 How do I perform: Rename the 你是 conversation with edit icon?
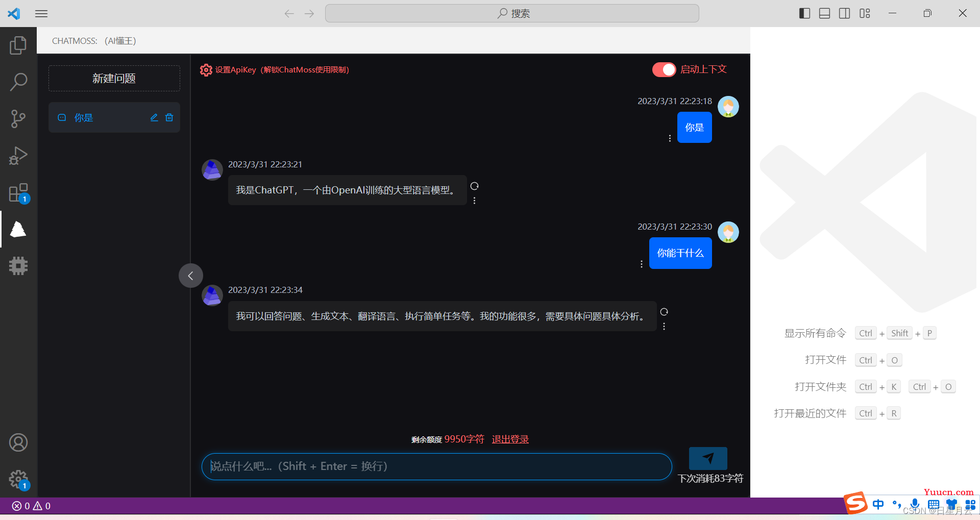pos(154,117)
